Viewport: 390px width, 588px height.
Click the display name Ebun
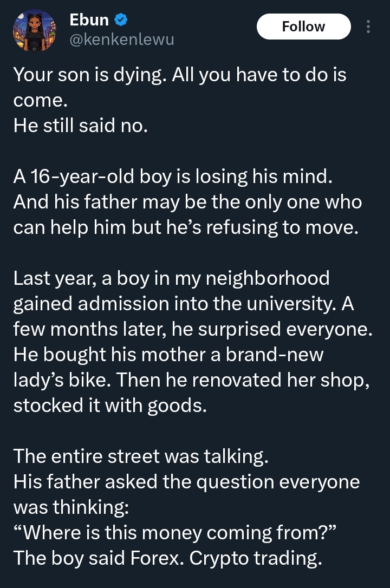pyautogui.click(x=89, y=20)
